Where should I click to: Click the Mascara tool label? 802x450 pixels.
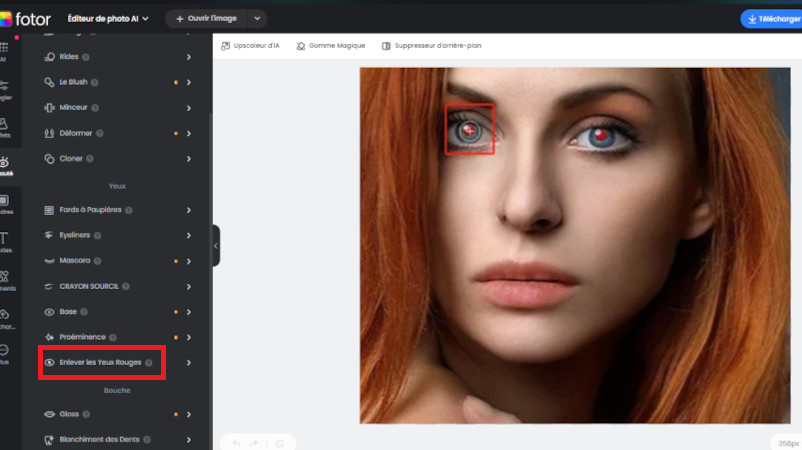click(x=75, y=260)
